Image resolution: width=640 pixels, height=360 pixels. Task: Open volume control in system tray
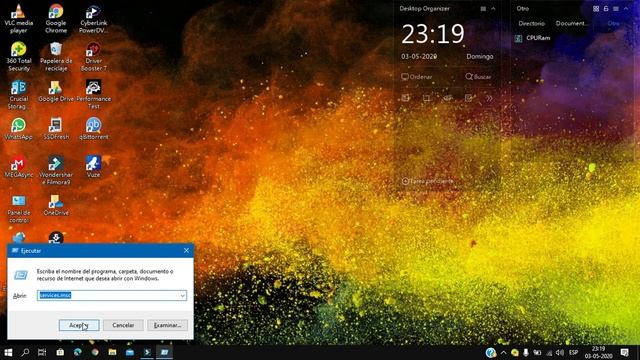[560, 353]
